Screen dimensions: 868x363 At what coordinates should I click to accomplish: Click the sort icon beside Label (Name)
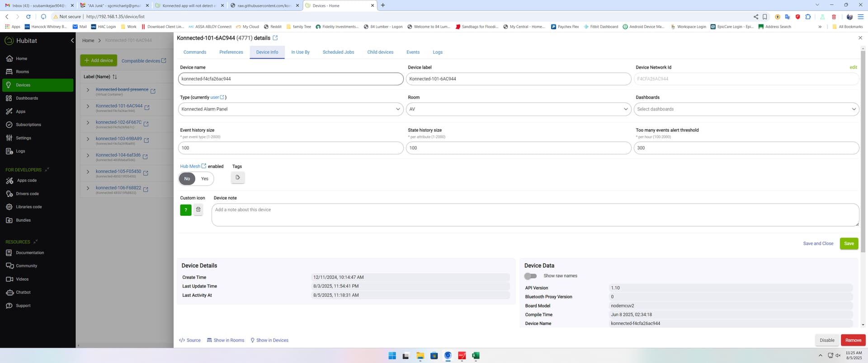(x=115, y=77)
